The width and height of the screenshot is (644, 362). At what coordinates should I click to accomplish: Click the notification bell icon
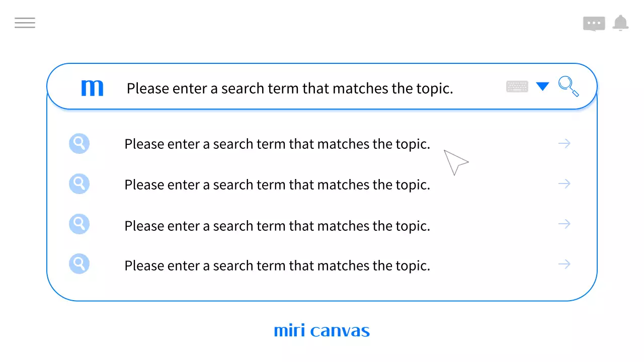[620, 23]
